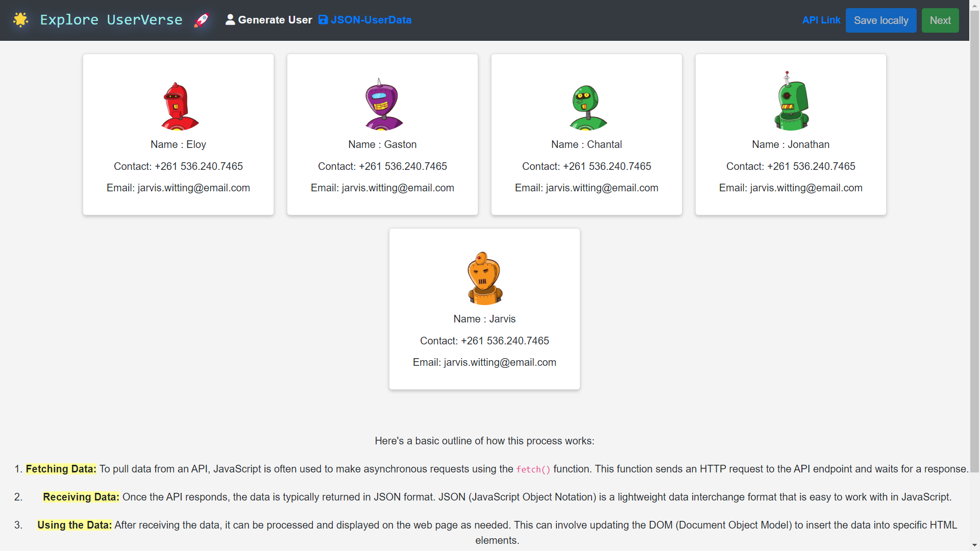The height and width of the screenshot is (551, 980).
Task: Click the Explore UserVerse heading
Action: (x=111, y=20)
